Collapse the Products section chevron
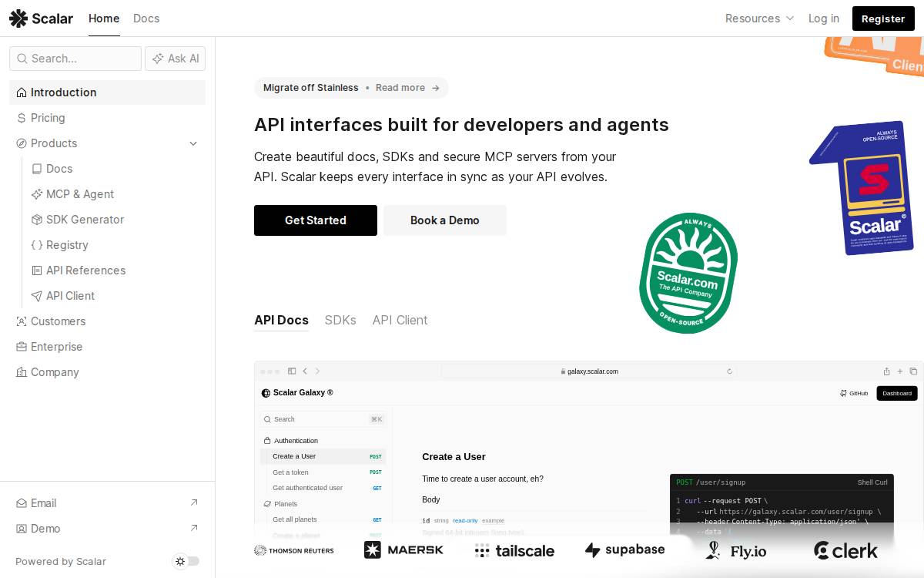 [193, 143]
